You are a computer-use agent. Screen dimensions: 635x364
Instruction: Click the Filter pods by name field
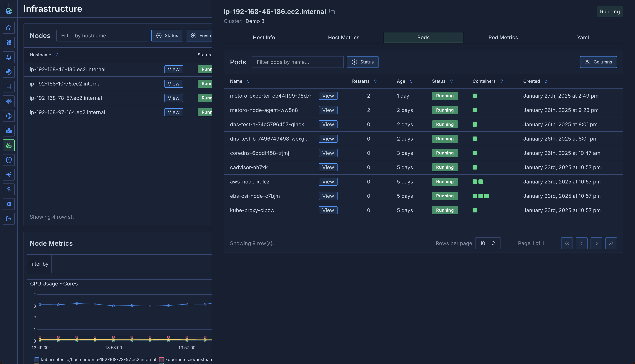pos(297,62)
